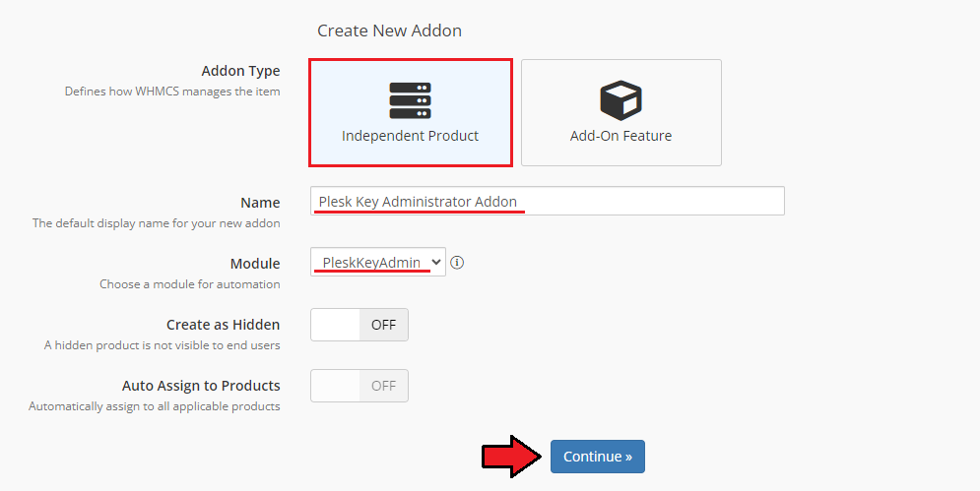Click the 'Auto Assign to Products' label
The width and height of the screenshot is (980, 491).
click(201, 386)
